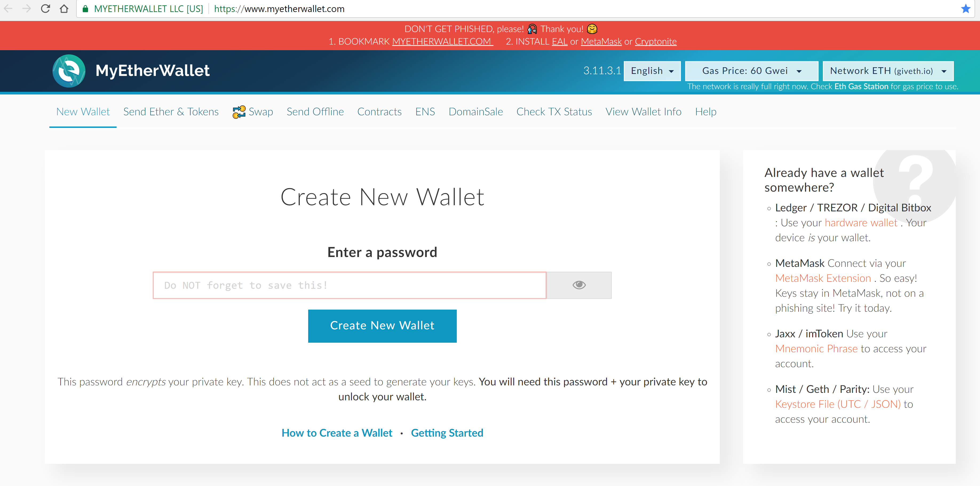Image resolution: width=980 pixels, height=486 pixels.
Task: Switch to Send Ether & Tokens tab
Action: [x=171, y=112]
